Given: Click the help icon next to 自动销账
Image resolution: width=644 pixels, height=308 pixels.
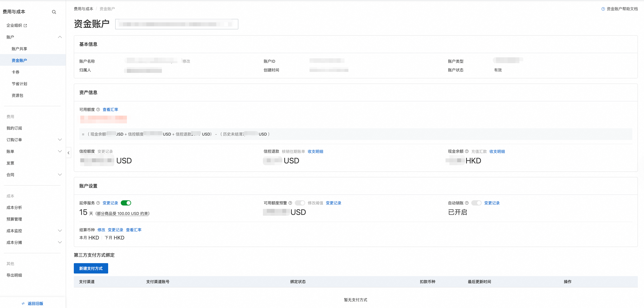Looking at the screenshot, I should pos(467,203).
